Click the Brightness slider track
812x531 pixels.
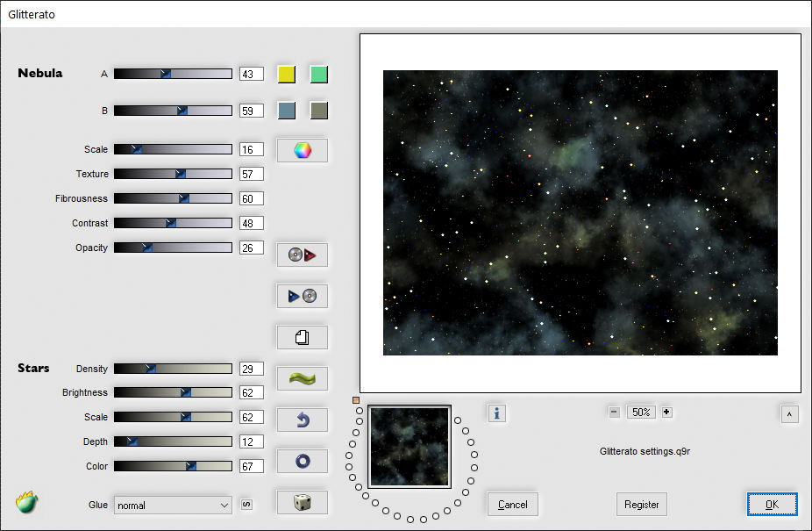click(x=173, y=392)
